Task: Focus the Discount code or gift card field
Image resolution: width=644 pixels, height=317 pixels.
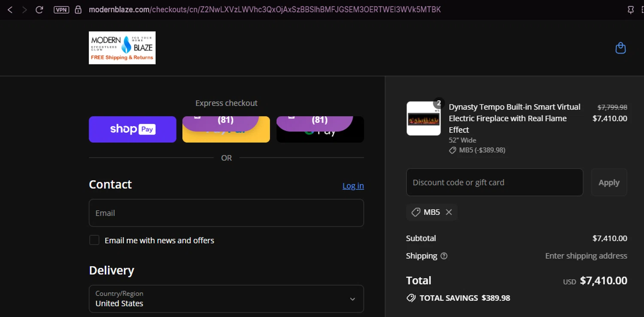Action: pyautogui.click(x=495, y=182)
